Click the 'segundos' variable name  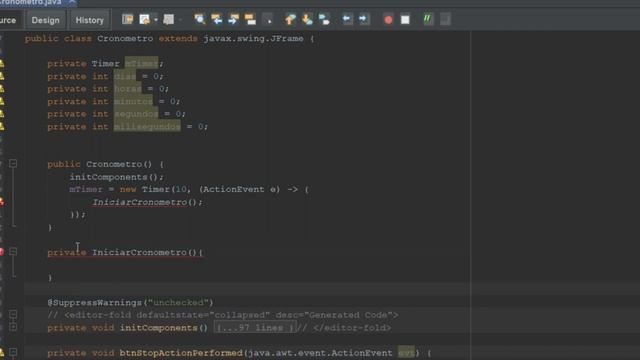click(x=136, y=114)
